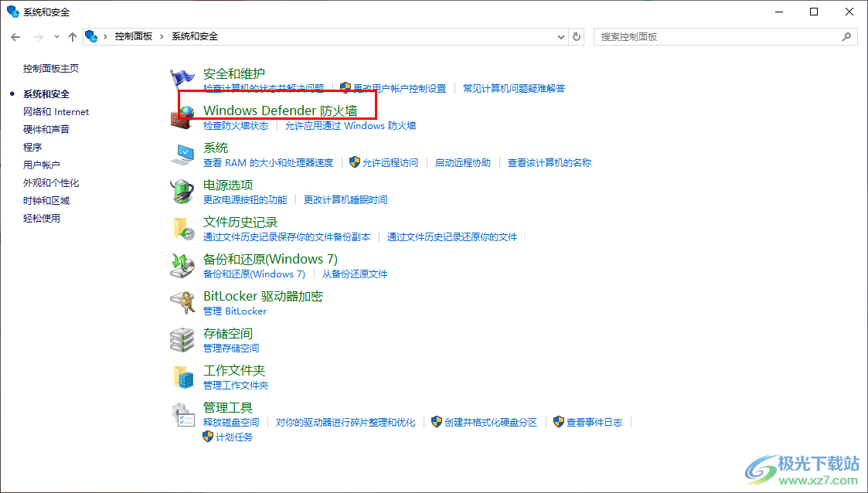This screenshot has width=868, height=493.
Task: Select 外观和个性化 in the sidebar
Action: click(x=51, y=182)
